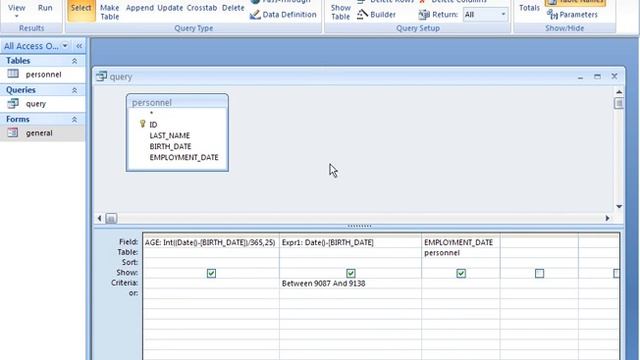Select the asterisk all-fields entry
Screen dimensions: 640x360
coord(151,113)
